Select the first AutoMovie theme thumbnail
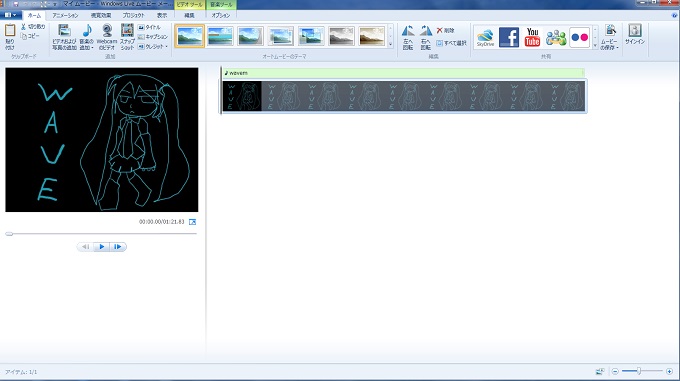The height and width of the screenshot is (381, 680). click(190, 36)
